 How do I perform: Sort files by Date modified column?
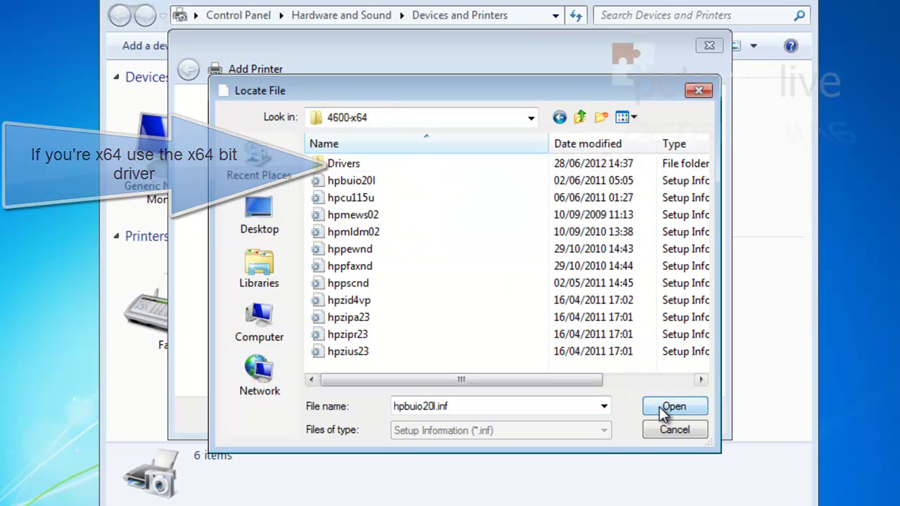coord(602,143)
